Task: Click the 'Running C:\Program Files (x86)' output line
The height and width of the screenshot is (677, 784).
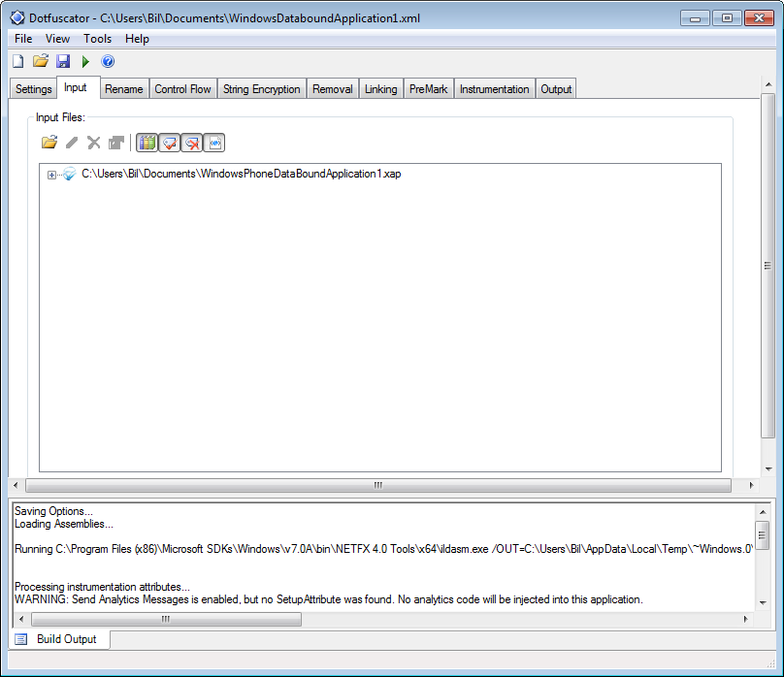Action: pyautogui.click(x=383, y=549)
